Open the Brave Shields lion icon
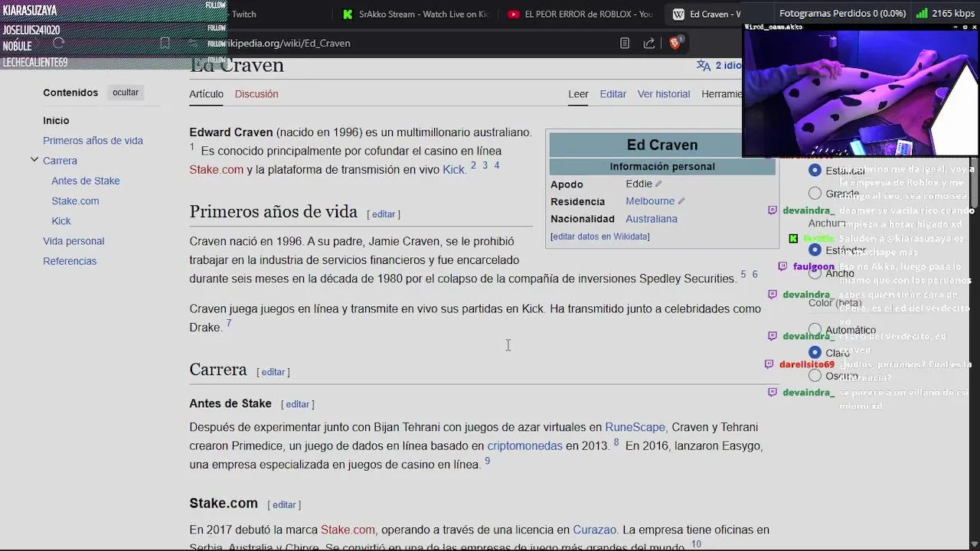The width and height of the screenshot is (980, 551). click(675, 44)
